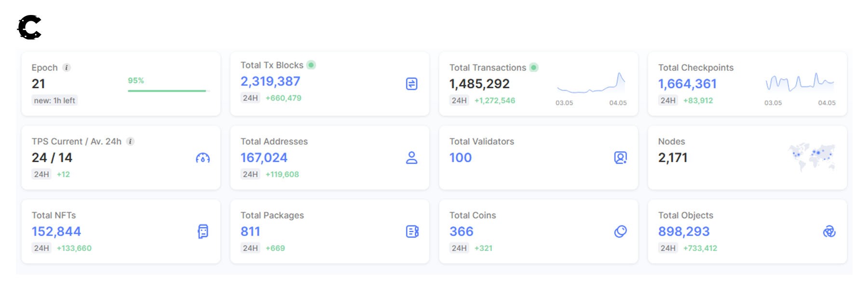This screenshot has height=293, width=868.
Task: Click the TPS info icon
Action: pyautogui.click(x=130, y=141)
